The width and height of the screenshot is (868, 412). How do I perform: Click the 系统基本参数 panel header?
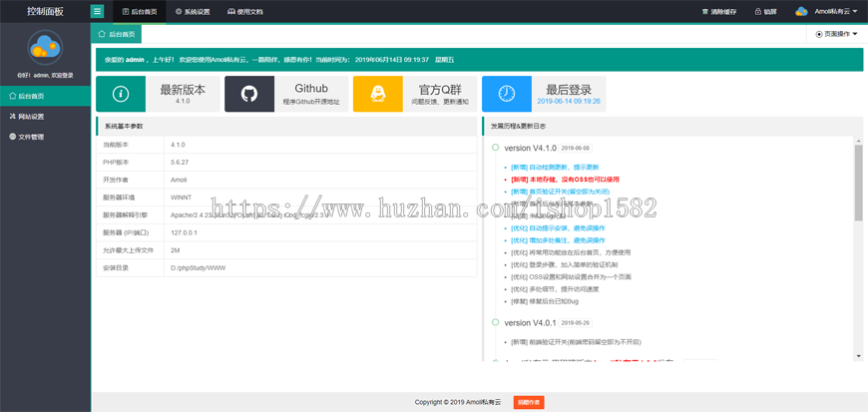[x=286, y=127]
